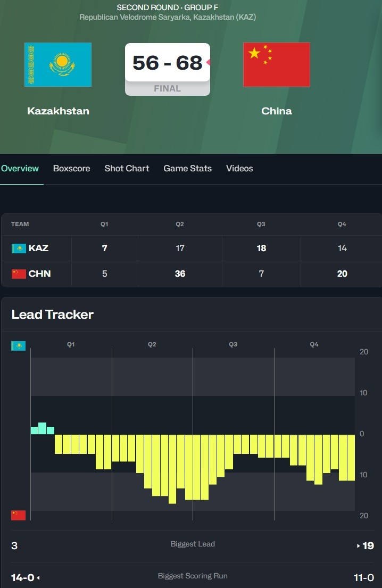The width and height of the screenshot is (382, 588).
Task: Open the Shot Chart tab
Action: coord(127,169)
